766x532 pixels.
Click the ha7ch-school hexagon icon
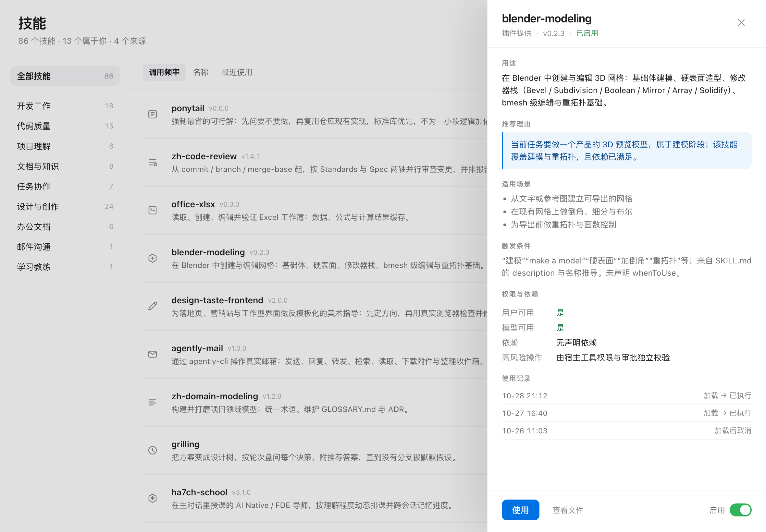point(153,498)
